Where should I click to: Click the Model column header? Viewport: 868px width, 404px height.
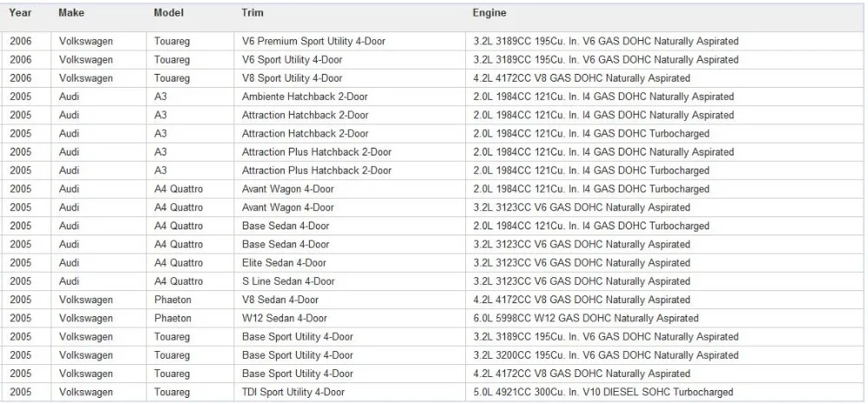[169, 13]
